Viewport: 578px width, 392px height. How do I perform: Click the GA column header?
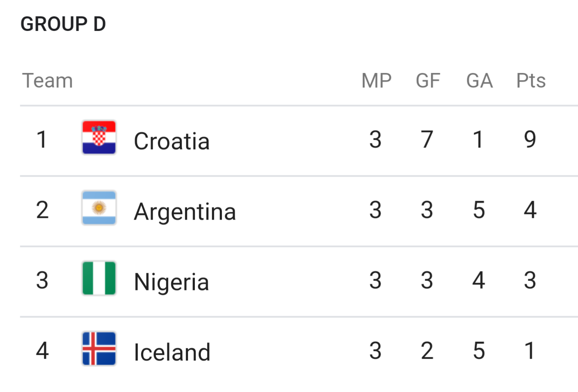click(x=479, y=81)
